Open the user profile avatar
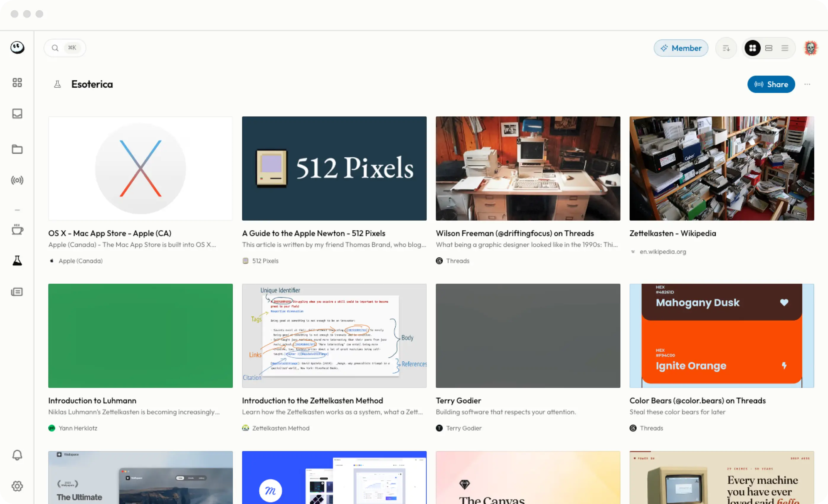This screenshot has width=828, height=504. 811,48
